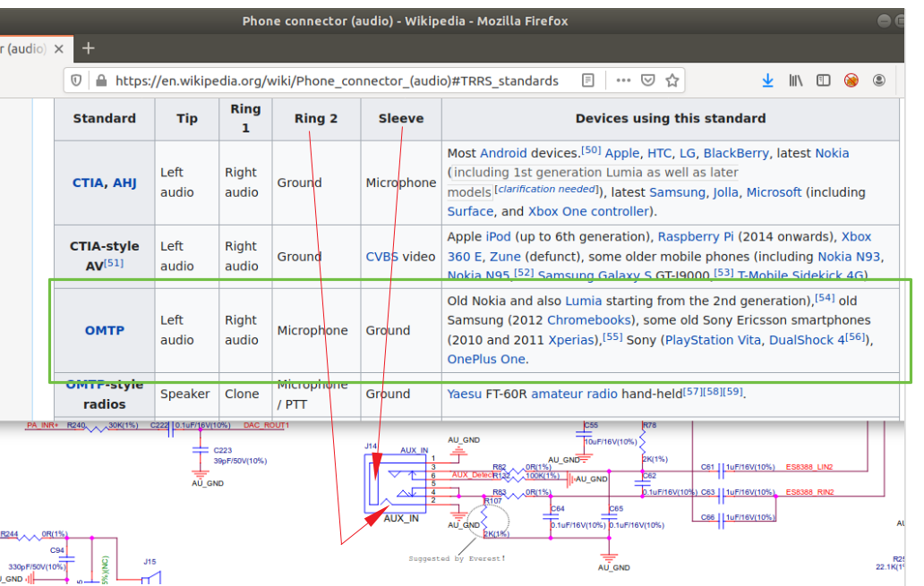Screen dimensions: 924x586
Task: Click citation [55] after Xperias
Action: coord(612,337)
